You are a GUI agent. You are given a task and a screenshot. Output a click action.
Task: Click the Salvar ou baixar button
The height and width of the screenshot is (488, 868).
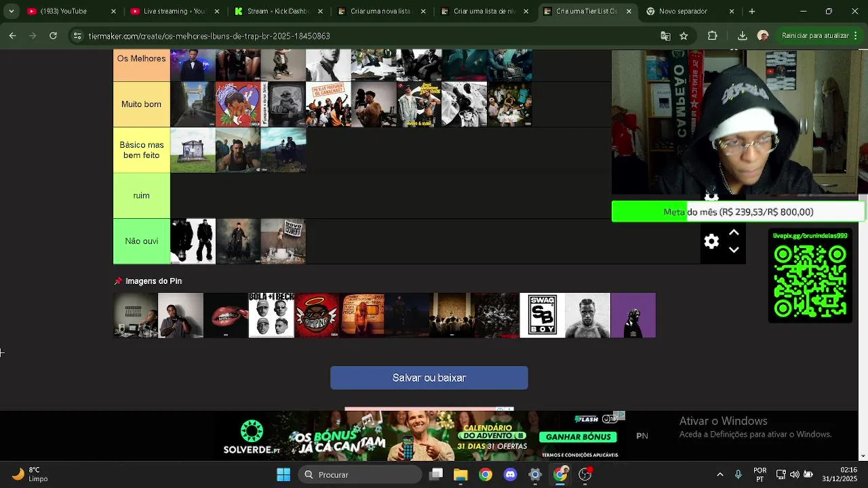tap(429, 378)
